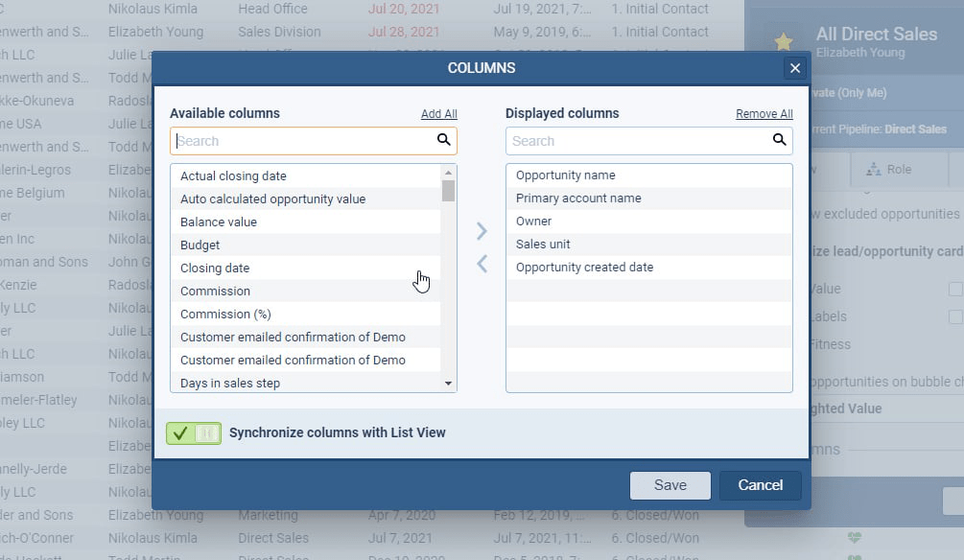The height and width of the screenshot is (560, 964).
Task: Click Remove All link
Action: [x=764, y=114]
